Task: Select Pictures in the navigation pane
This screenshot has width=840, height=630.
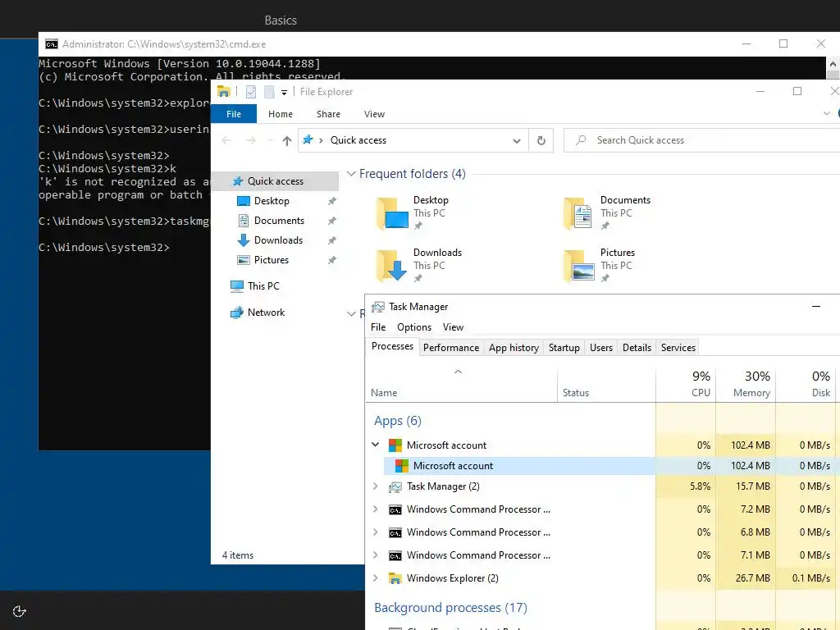Action: (271, 260)
